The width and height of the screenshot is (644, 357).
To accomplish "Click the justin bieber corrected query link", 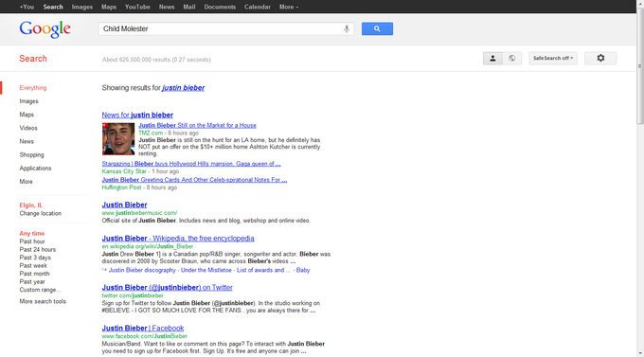I will 183,88.
